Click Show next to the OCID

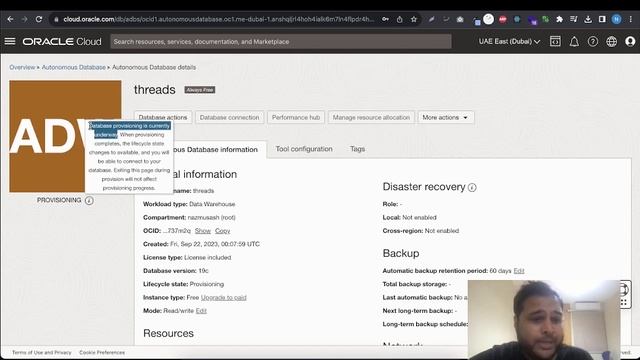click(x=202, y=231)
